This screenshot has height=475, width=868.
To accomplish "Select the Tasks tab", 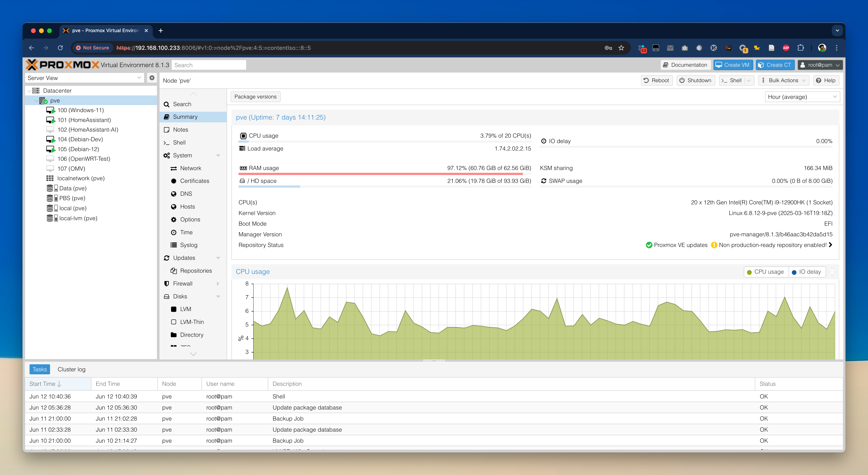I will (40, 369).
